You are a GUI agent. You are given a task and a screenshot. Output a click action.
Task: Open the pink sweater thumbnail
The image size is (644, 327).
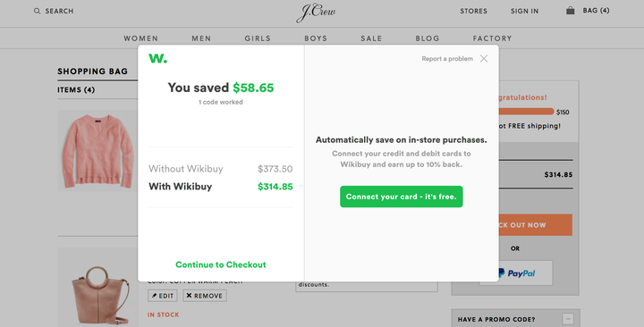coord(97,151)
